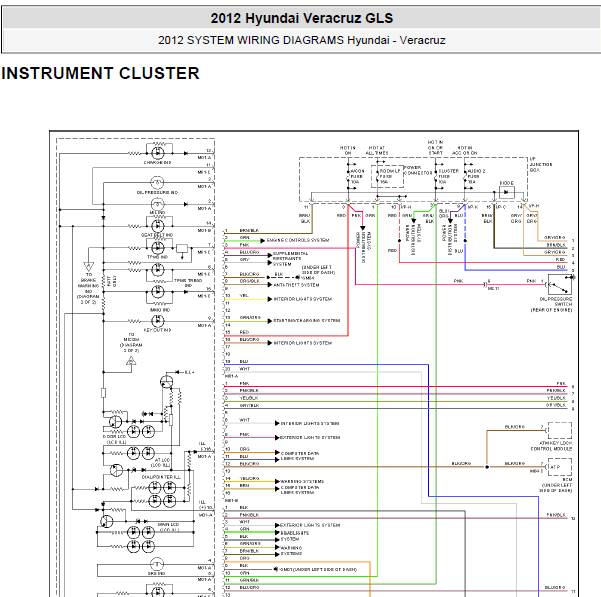
Task: Click the 'HEADLIGHTS SYSTEM' label
Action: (x=294, y=536)
